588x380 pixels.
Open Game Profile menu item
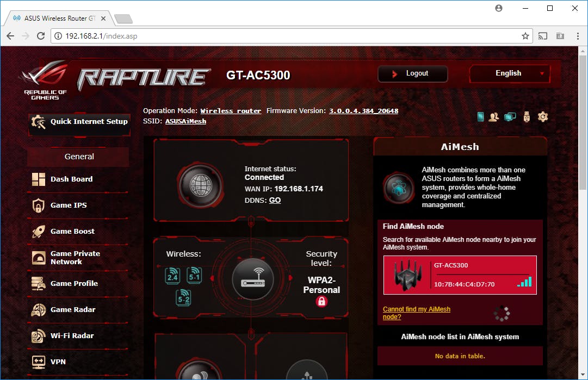point(75,284)
